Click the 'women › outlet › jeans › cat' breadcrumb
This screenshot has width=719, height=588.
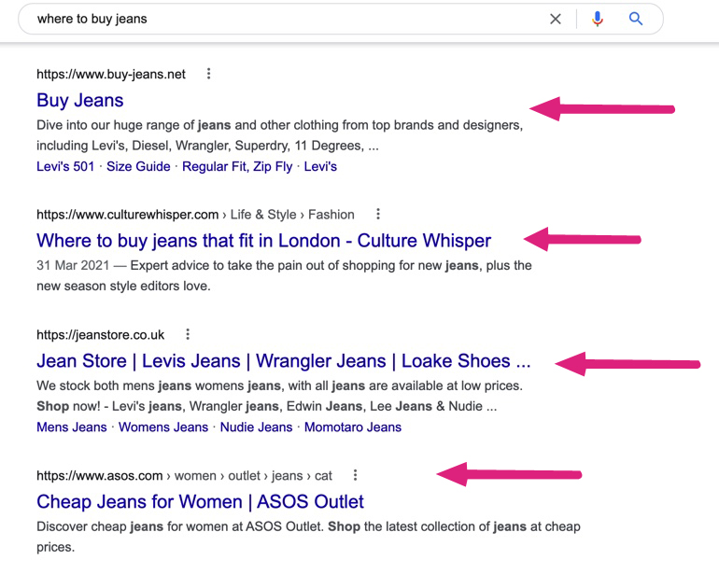coord(253,476)
